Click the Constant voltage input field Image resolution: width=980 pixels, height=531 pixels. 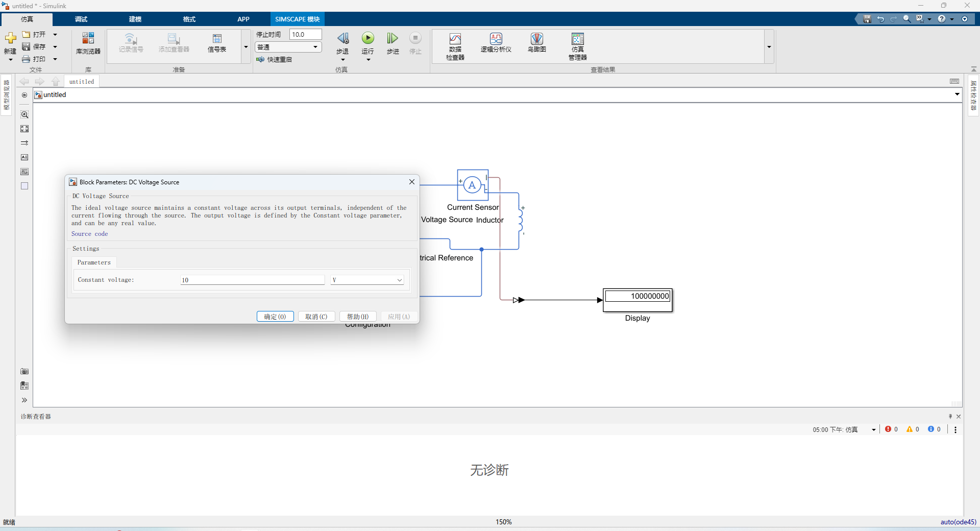(253, 280)
